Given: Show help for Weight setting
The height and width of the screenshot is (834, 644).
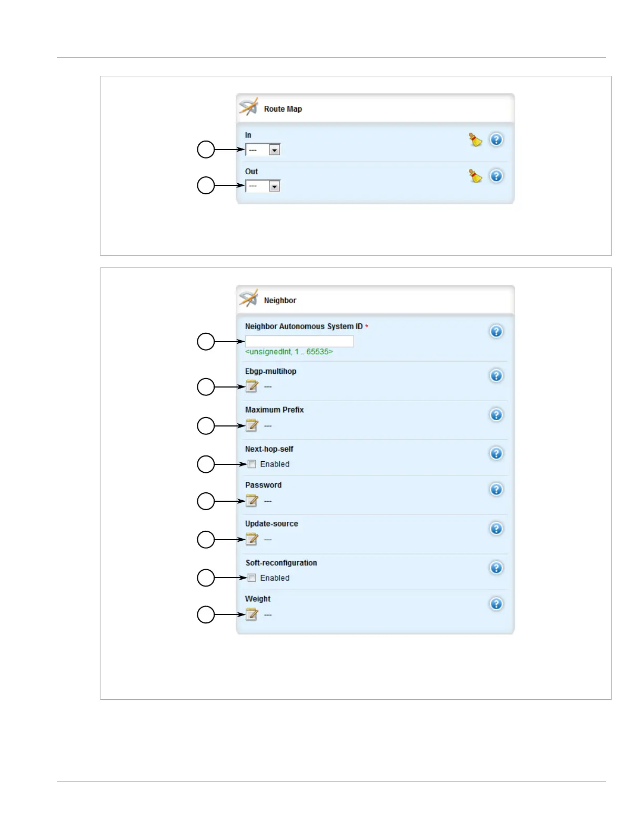Looking at the screenshot, I should 496,604.
